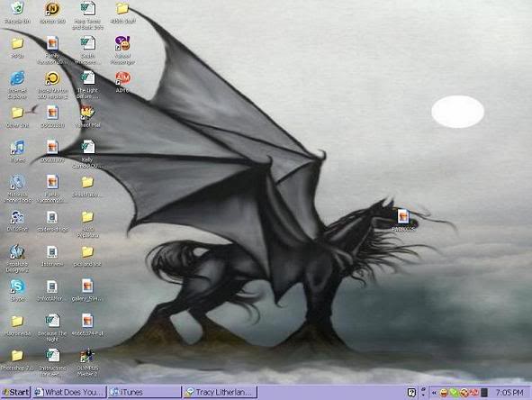The width and height of the screenshot is (532, 400).
Task: Open the language bar options arrow
Action: coord(423,395)
